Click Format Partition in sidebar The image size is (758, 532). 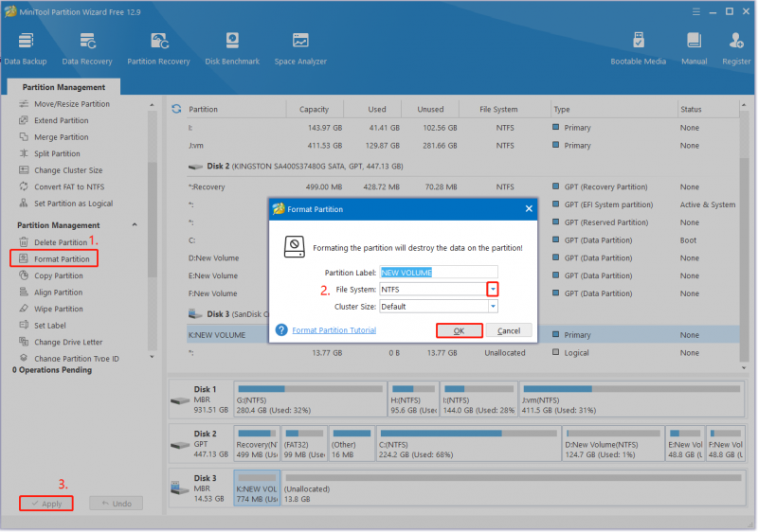[54, 258]
